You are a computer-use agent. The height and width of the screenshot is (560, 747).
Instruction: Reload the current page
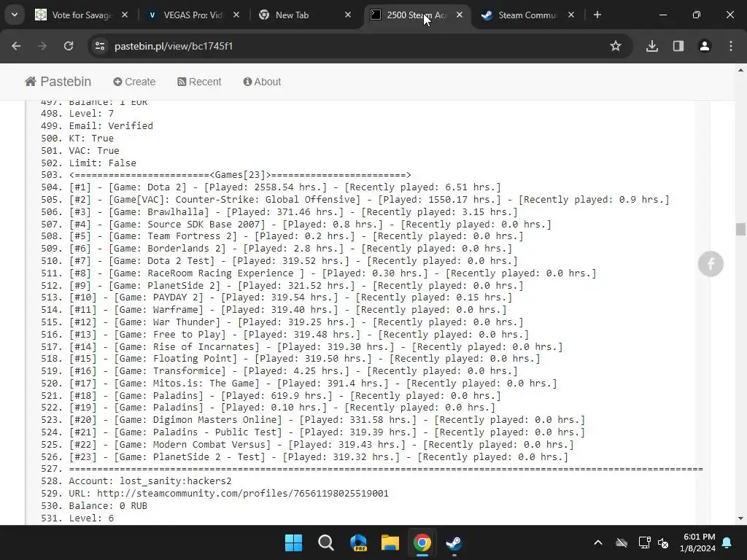pyautogui.click(x=69, y=46)
